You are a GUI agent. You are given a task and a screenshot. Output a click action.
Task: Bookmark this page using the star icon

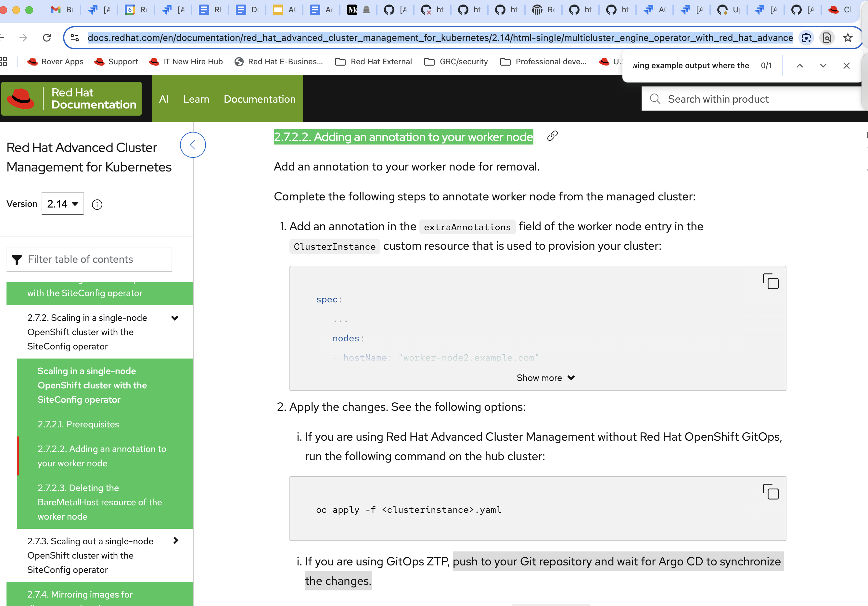pos(848,38)
